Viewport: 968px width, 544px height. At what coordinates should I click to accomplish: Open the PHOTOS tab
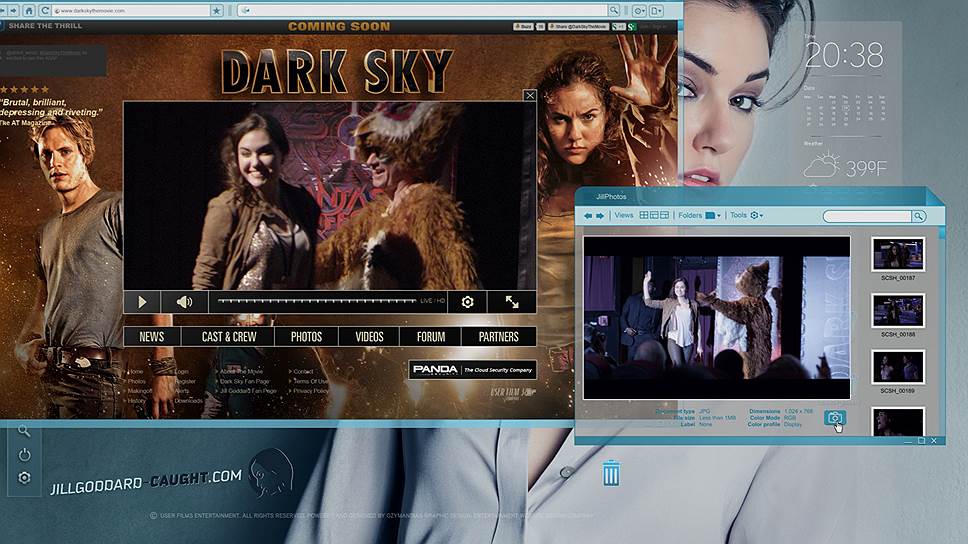tap(306, 337)
